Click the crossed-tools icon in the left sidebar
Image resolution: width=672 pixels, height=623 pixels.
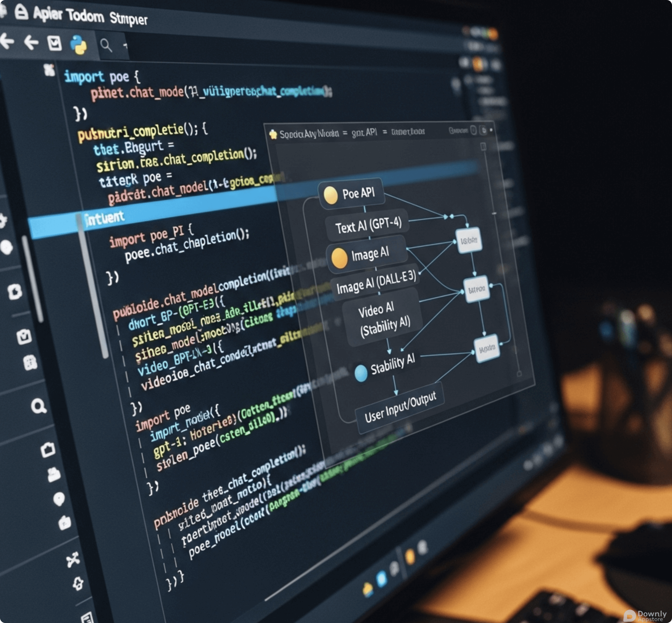click(x=73, y=559)
